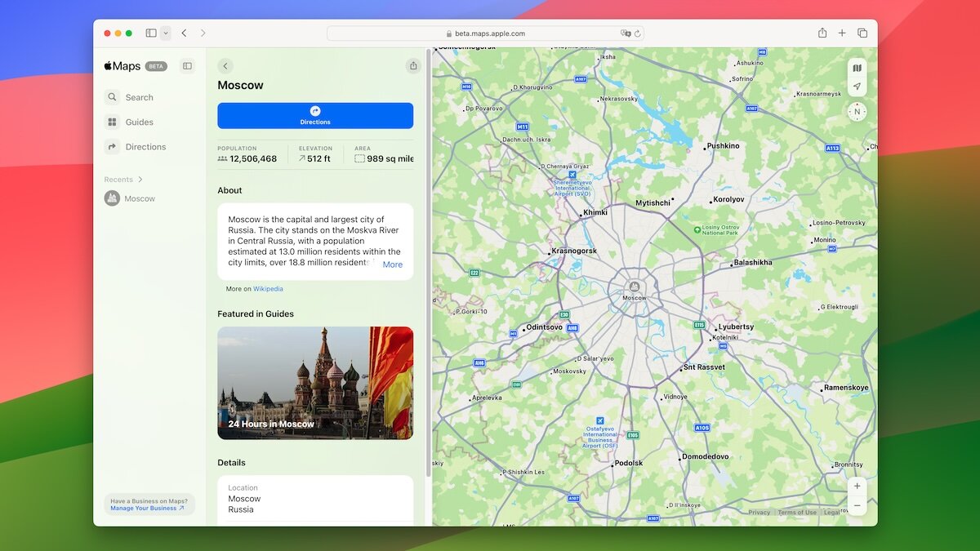Select Losiny Ostrov National Park marker

(697, 230)
